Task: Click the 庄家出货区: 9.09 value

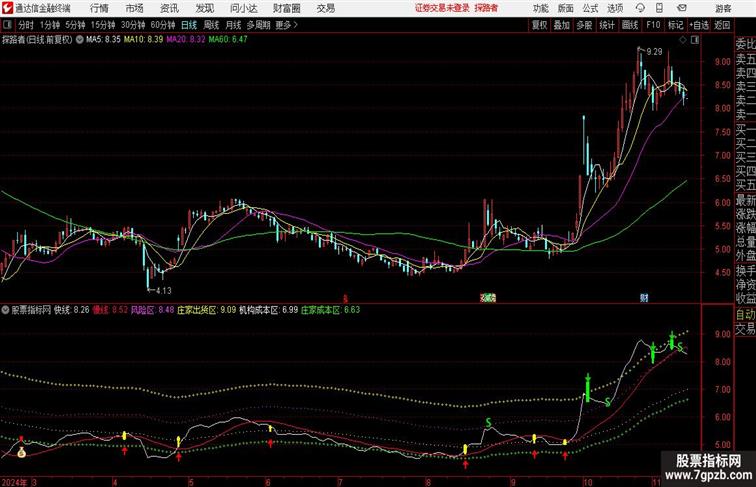Action: pyautogui.click(x=207, y=310)
